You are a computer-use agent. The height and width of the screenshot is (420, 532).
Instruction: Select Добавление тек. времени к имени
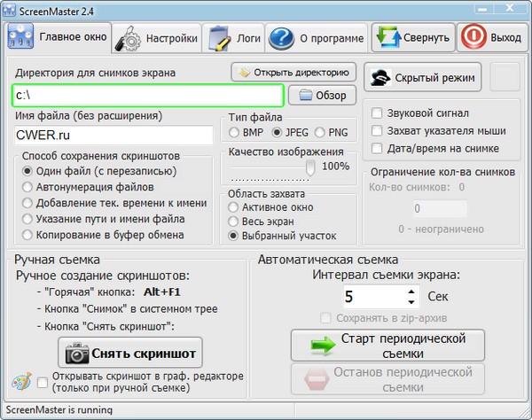27,203
